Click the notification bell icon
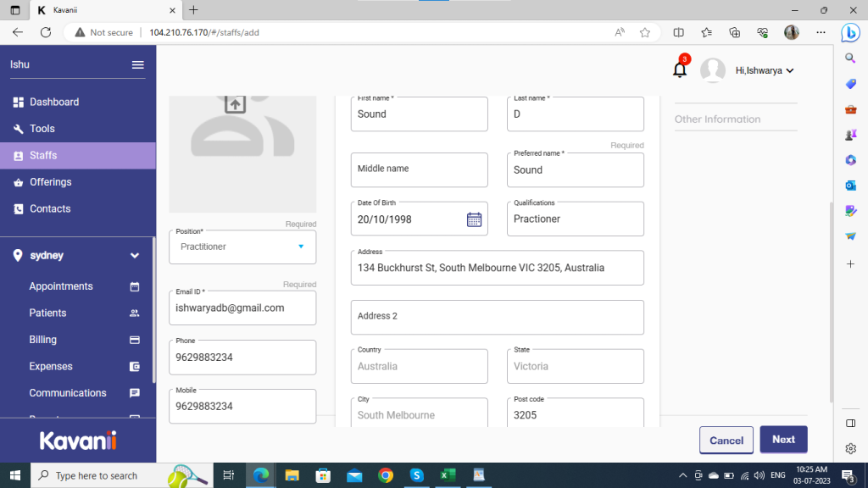This screenshot has height=488, width=868. [x=679, y=70]
